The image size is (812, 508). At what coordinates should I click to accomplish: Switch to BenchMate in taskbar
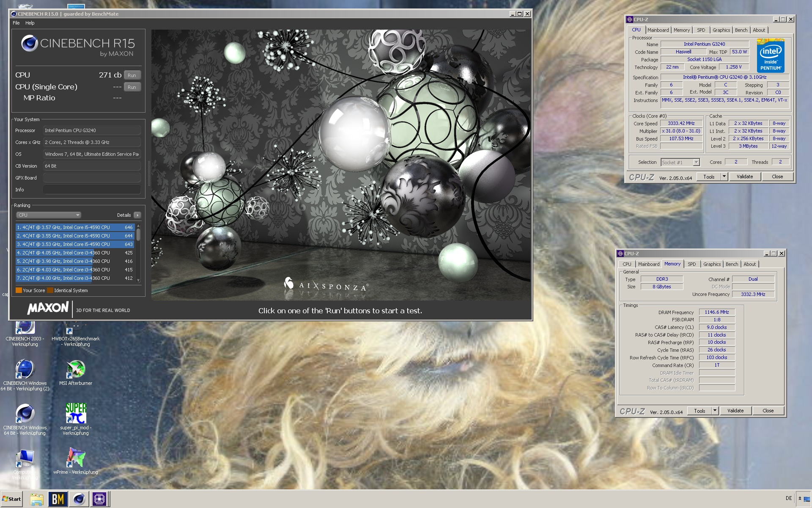[58, 499]
